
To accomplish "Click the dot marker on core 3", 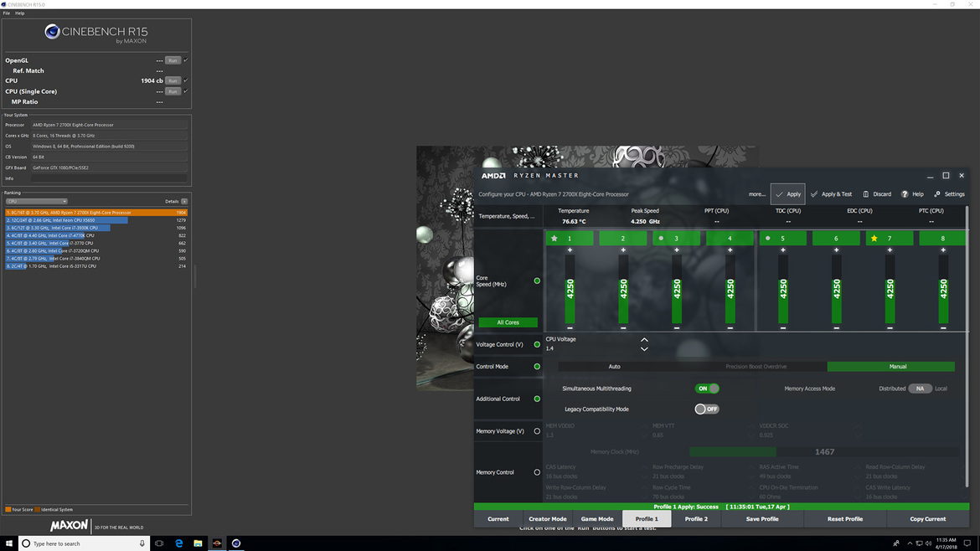I will pos(661,238).
